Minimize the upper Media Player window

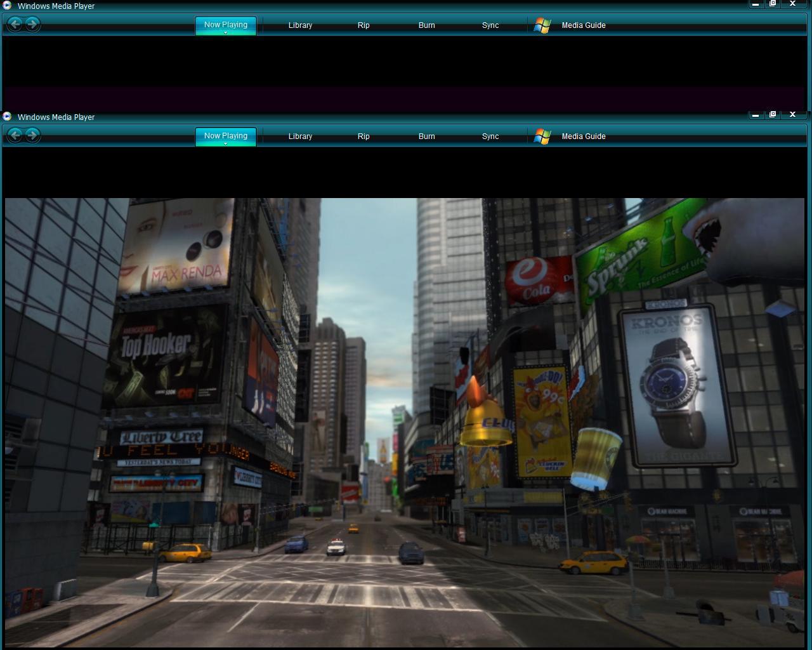coord(755,4)
